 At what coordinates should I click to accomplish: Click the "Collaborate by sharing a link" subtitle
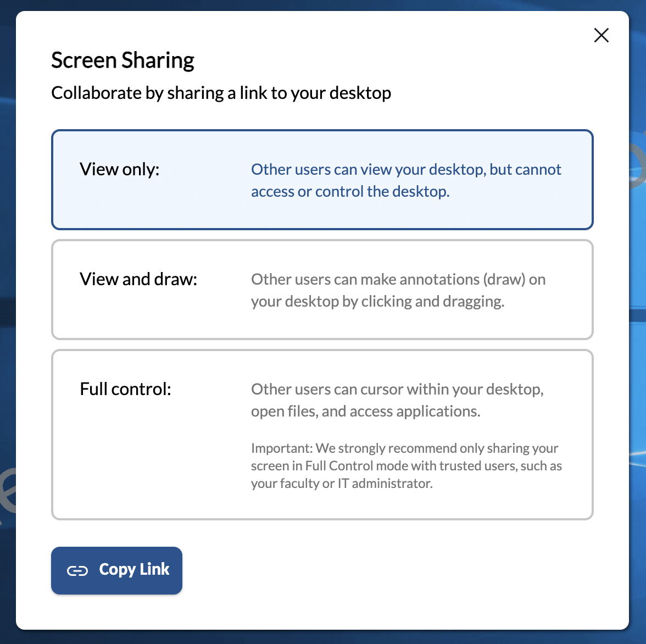tap(221, 93)
